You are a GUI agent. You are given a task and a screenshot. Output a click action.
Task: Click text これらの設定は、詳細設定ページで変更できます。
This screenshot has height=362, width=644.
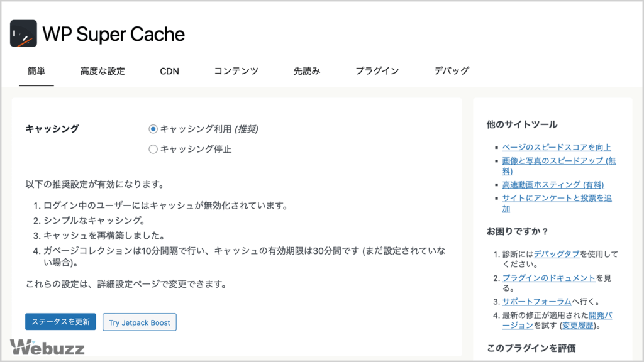pos(126,284)
